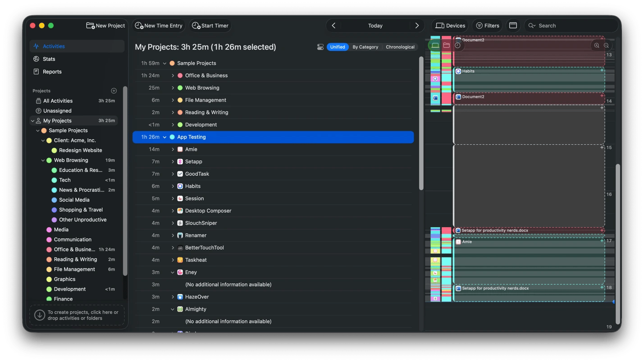Click the BetterTouchTool app icon
The height and width of the screenshot is (362, 644).
click(x=180, y=247)
